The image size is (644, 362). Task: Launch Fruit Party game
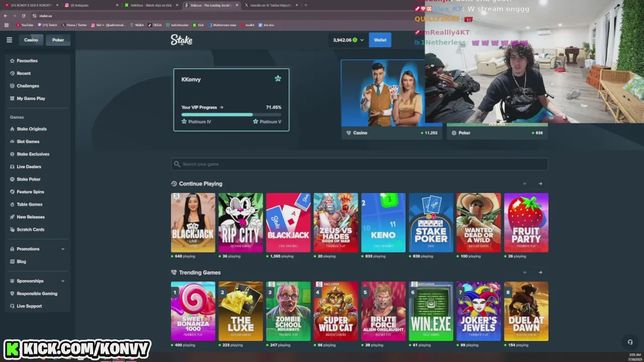pyautogui.click(x=526, y=223)
